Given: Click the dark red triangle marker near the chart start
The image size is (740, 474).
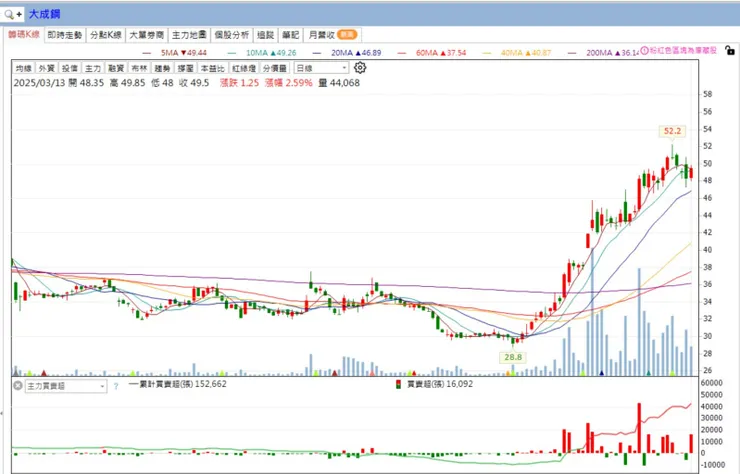Looking at the screenshot, I should click(44, 372).
